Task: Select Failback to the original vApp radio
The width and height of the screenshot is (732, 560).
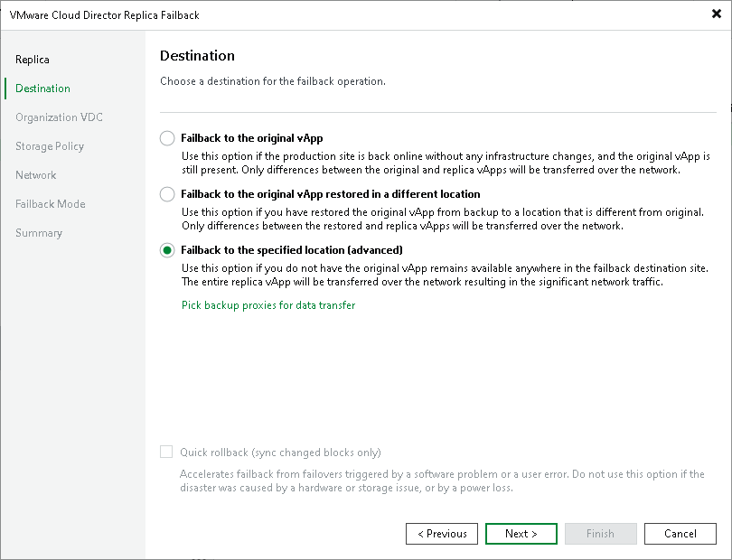Action: tap(167, 138)
